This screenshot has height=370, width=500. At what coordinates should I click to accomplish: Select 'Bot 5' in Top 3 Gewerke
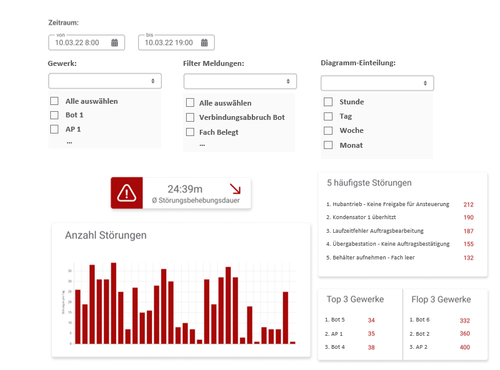point(335,320)
